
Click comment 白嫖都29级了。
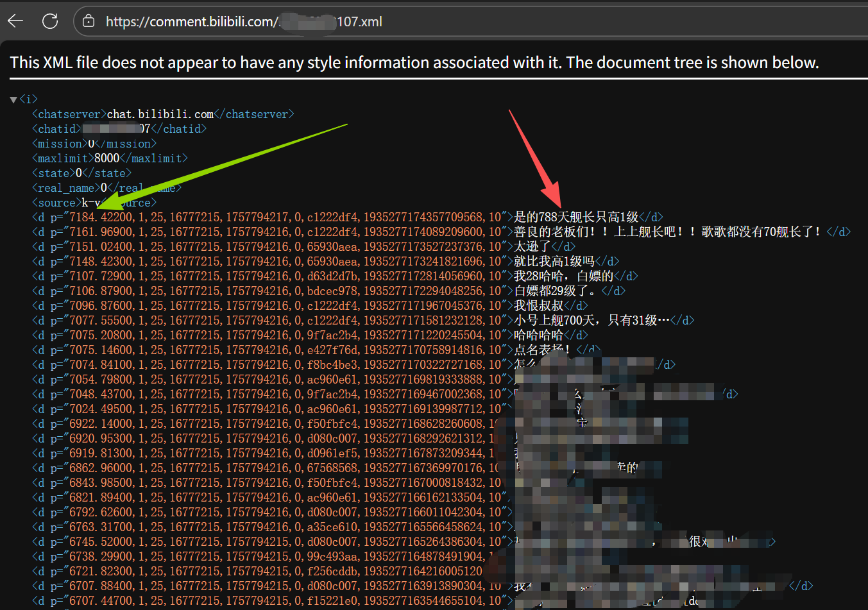(x=557, y=291)
